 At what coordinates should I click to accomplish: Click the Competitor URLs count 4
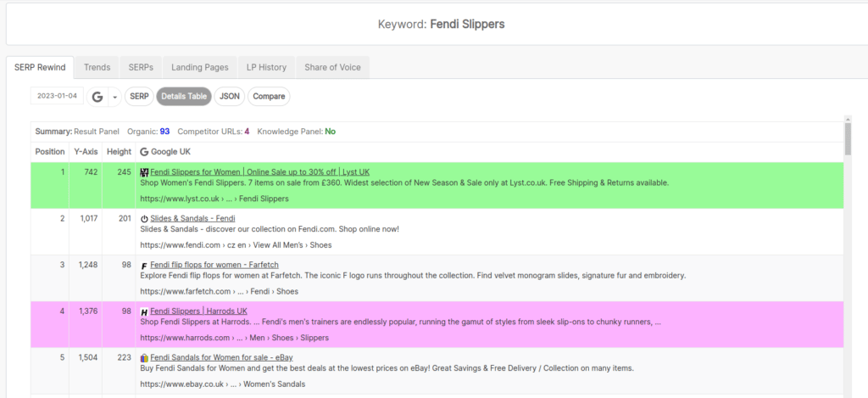(247, 132)
